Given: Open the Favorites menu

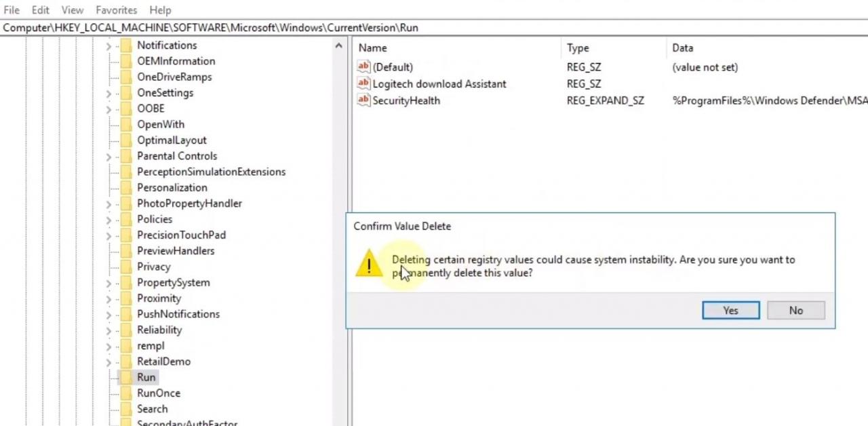Looking at the screenshot, I should [117, 10].
